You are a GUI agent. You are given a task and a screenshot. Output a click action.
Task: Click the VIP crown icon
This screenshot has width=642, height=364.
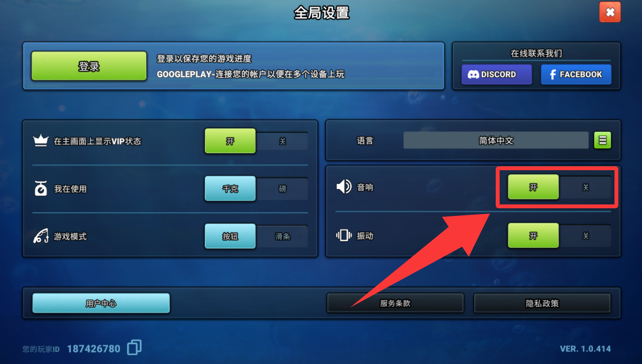[x=41, y=141]
